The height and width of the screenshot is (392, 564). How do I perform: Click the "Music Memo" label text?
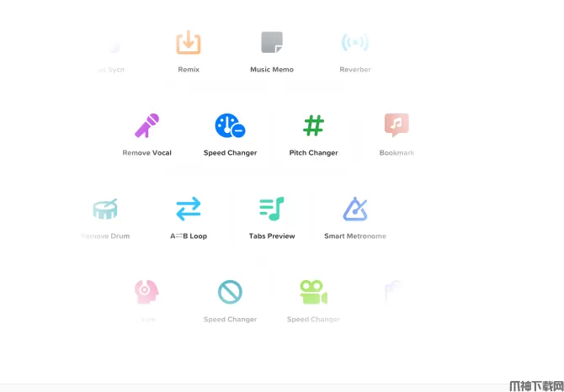pos(272,69)
